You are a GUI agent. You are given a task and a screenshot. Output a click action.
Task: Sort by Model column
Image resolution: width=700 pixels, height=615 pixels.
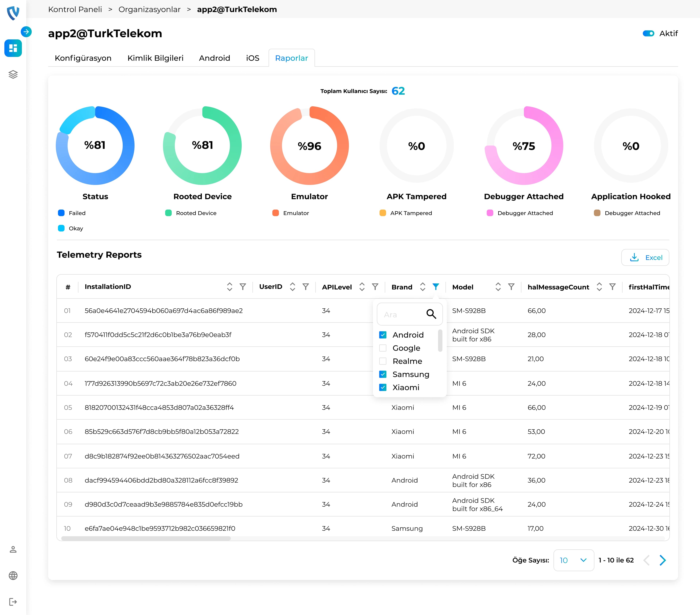(x=498, y=287)
